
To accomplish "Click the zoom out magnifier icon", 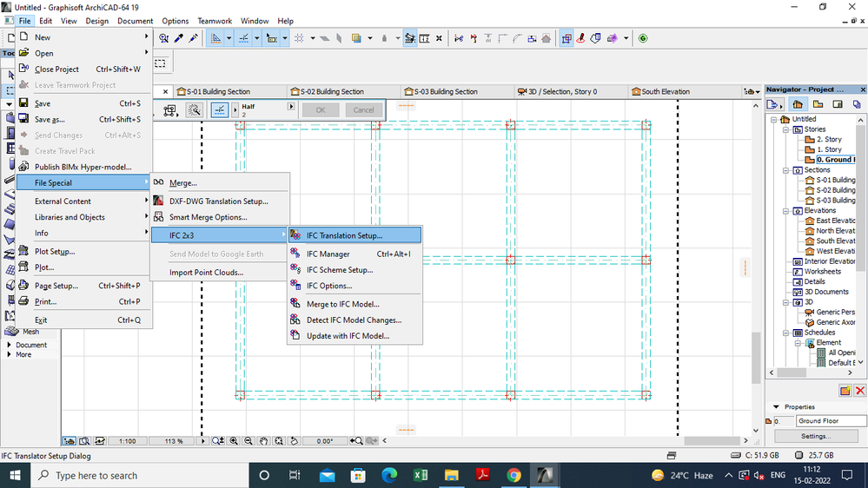I will pyautogui.click(x=248, y=441).
